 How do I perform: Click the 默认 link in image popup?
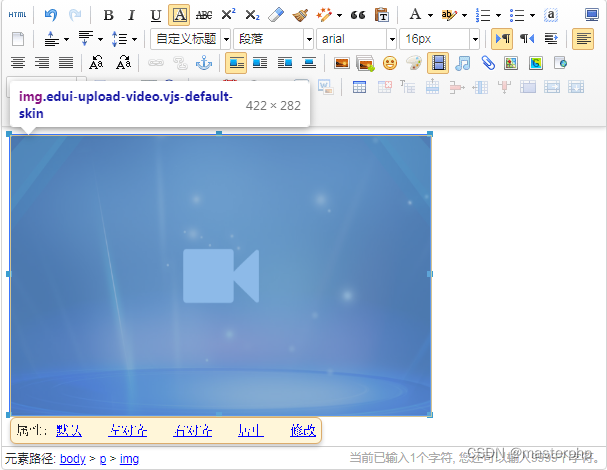pos(69,431)
